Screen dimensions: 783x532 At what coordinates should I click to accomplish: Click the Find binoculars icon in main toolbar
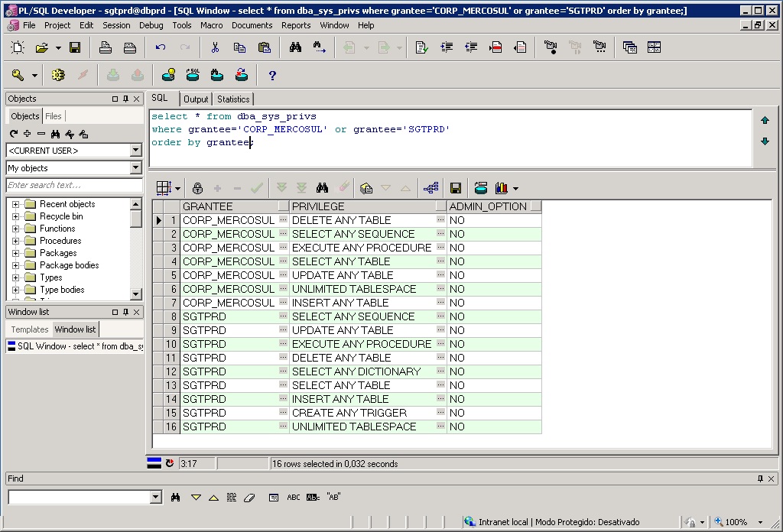tap(295, 47)
